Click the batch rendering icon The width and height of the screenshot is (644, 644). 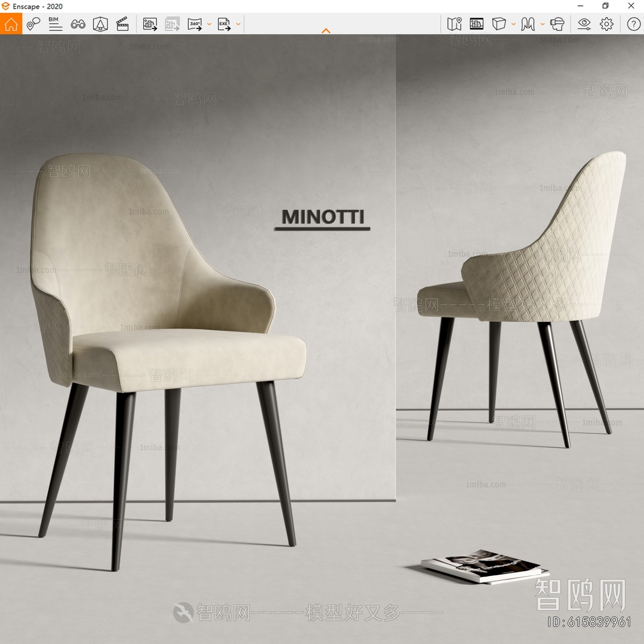pyautogui.click(x=172, y=24)
